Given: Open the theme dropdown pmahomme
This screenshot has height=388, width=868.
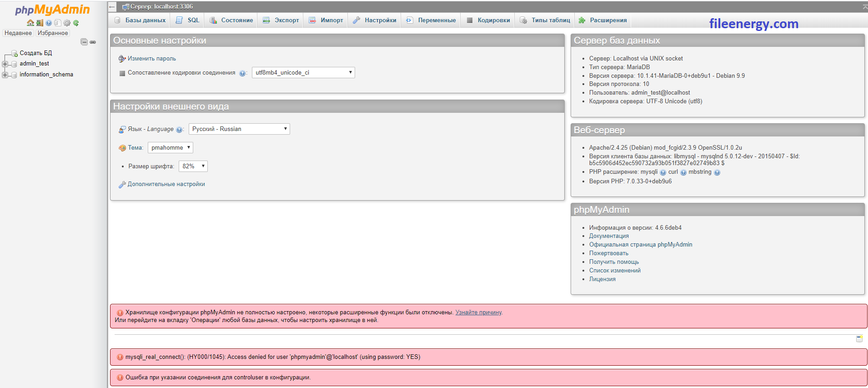Looking at the screenshot, I should [171, 148].
